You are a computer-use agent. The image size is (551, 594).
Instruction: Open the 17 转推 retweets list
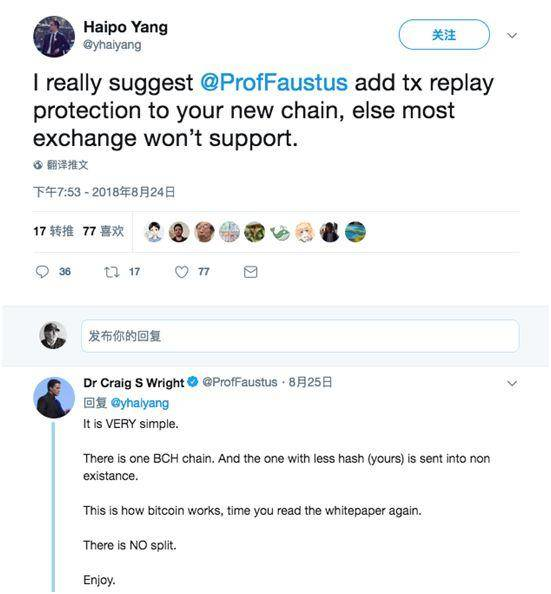click(x=53, y=231)
